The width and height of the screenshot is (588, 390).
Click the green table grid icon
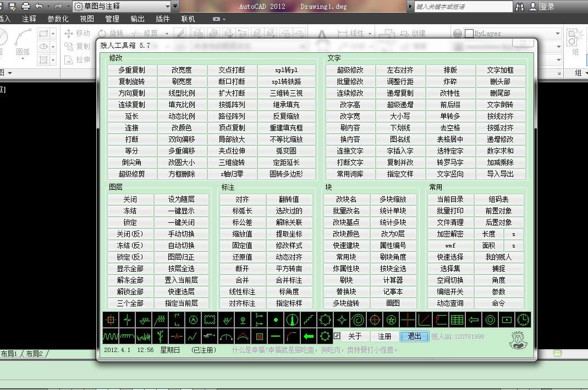457,320
